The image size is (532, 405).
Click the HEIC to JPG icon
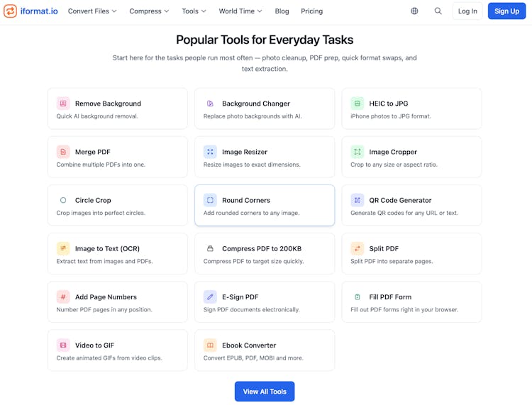357,104
